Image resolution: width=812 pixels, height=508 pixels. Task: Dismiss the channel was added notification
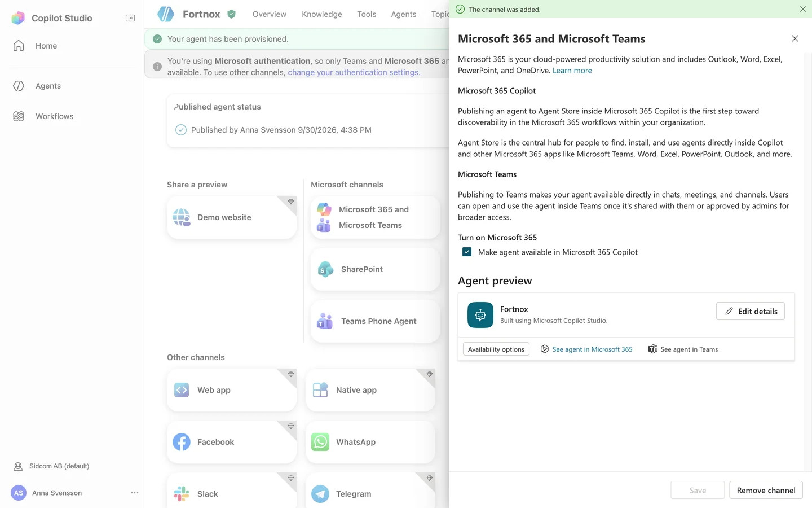click(803, 9)
